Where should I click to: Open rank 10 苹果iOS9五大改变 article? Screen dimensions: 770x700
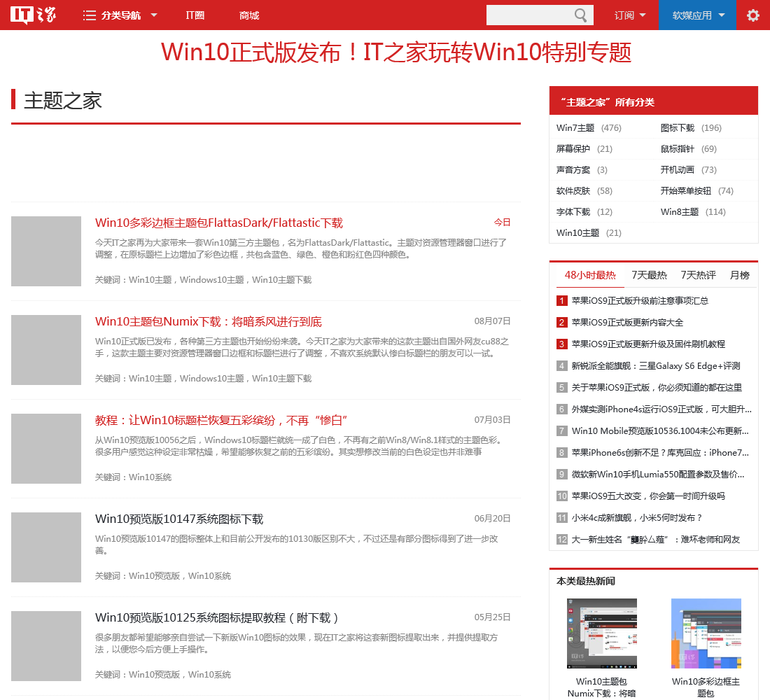point(648,496)
